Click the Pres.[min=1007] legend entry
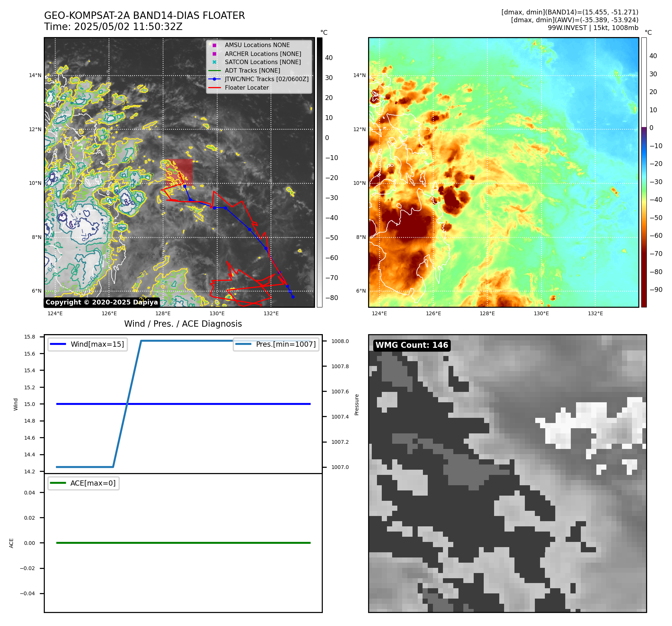 point(276,344)
